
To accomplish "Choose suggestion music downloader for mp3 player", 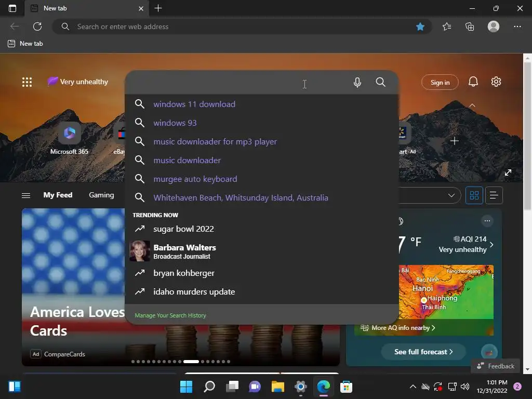I will [261, 141].
